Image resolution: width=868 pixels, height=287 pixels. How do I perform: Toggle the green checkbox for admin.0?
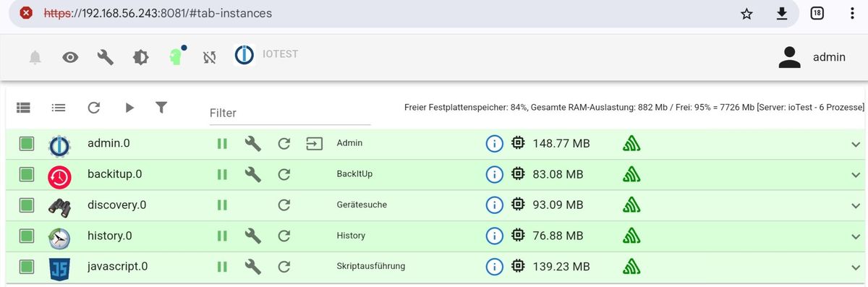pos(27,143)
